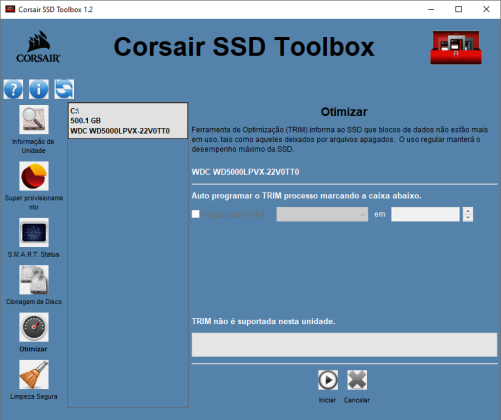Decrease time with spinner down arrow

coord(468,218)
